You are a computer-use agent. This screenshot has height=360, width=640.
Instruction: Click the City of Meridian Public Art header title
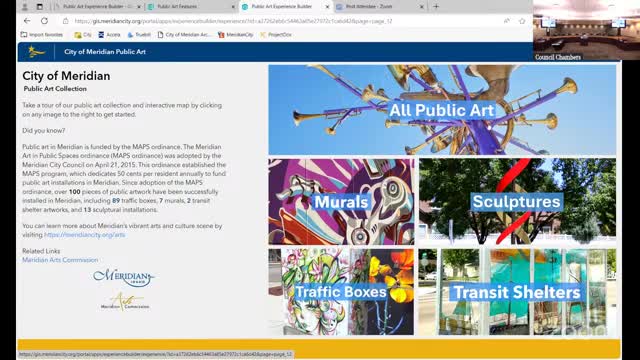105,52
